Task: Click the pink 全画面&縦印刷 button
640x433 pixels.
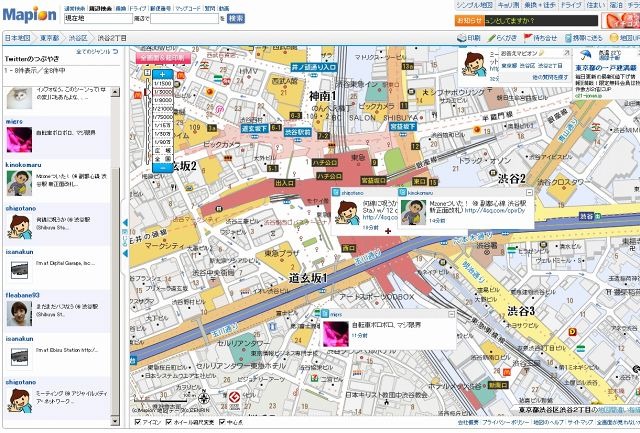Action: [162, 58]
